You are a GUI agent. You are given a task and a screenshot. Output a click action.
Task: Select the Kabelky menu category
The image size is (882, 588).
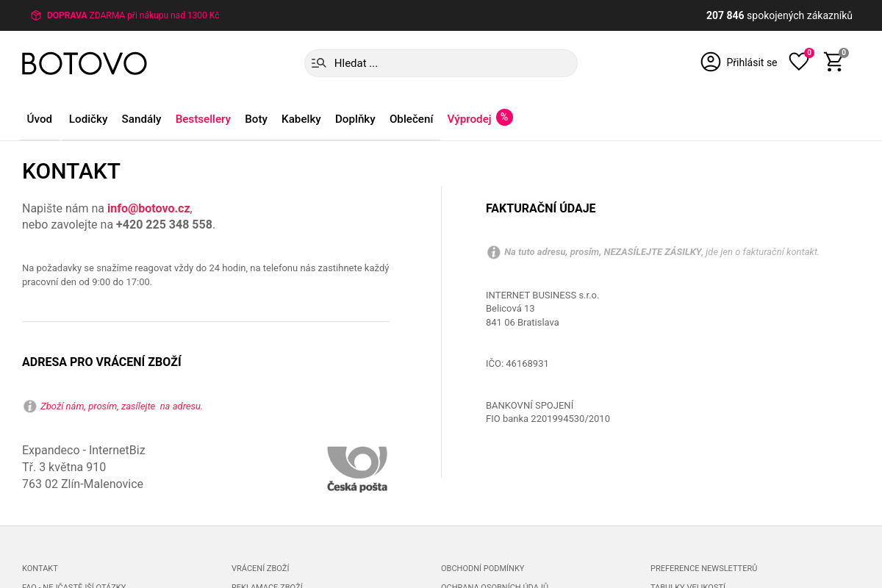(x=301, y=119)
